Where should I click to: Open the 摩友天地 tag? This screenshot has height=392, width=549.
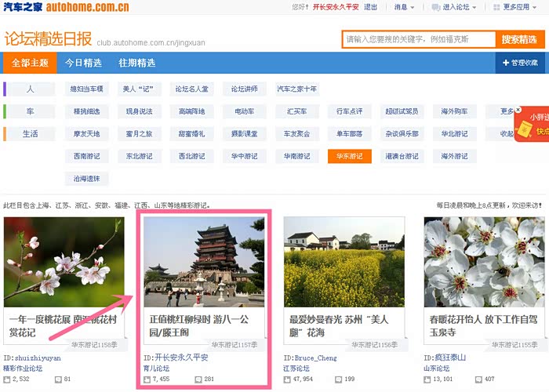(87, 134)
